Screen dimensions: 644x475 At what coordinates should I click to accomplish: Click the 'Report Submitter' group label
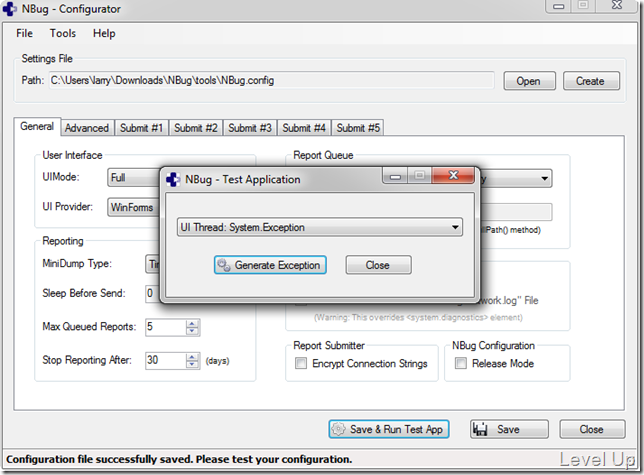(329, 346)
